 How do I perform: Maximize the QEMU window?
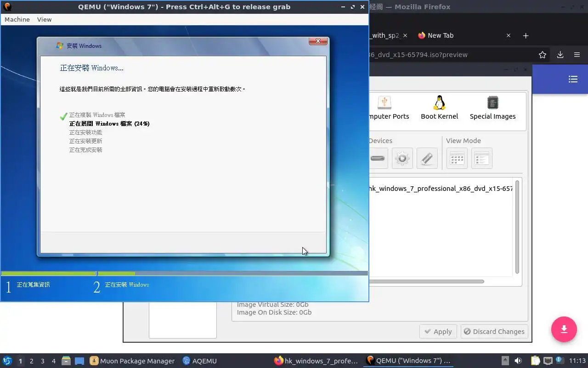click(x=353, y=7)
